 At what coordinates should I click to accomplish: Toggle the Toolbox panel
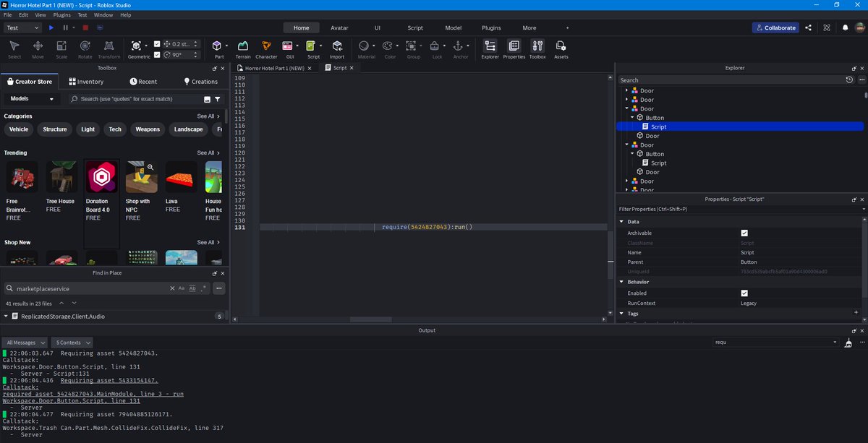(x=537, y=49)
